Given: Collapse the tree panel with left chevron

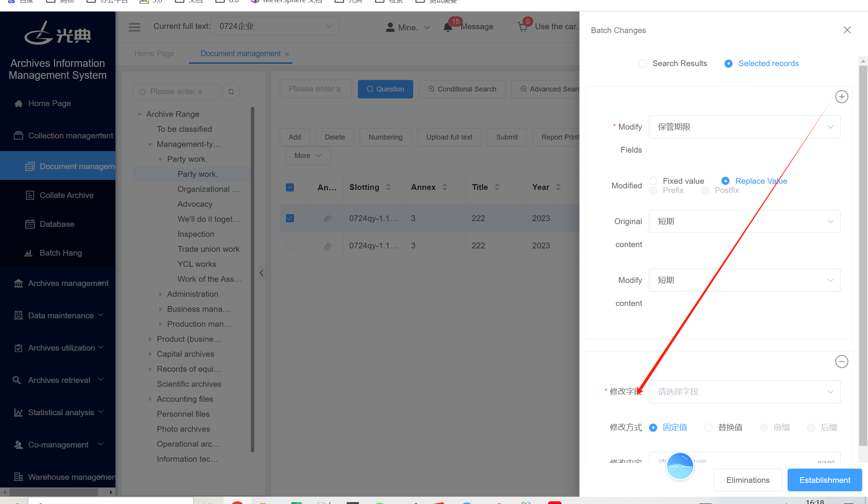Looking at the screenshot, I should click(x=262, y=273).
